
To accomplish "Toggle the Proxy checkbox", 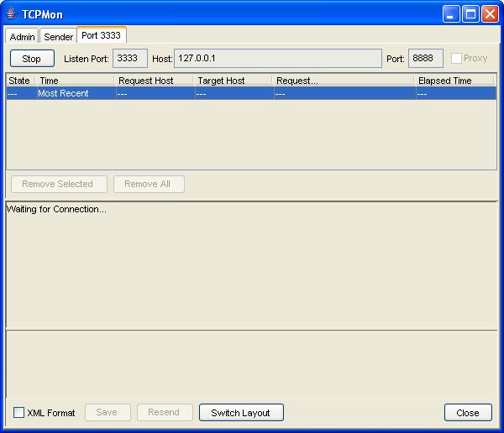I will [x=456, y=59].
